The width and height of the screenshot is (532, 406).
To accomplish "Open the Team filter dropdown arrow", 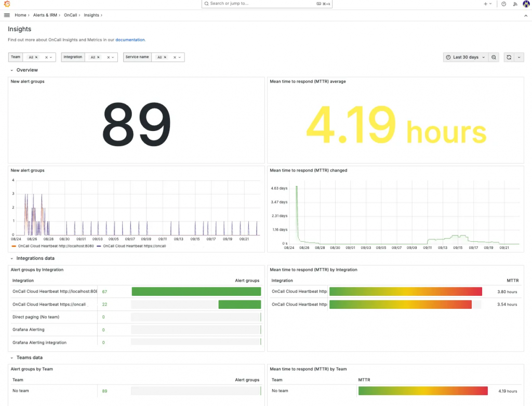I will [51, 57].
